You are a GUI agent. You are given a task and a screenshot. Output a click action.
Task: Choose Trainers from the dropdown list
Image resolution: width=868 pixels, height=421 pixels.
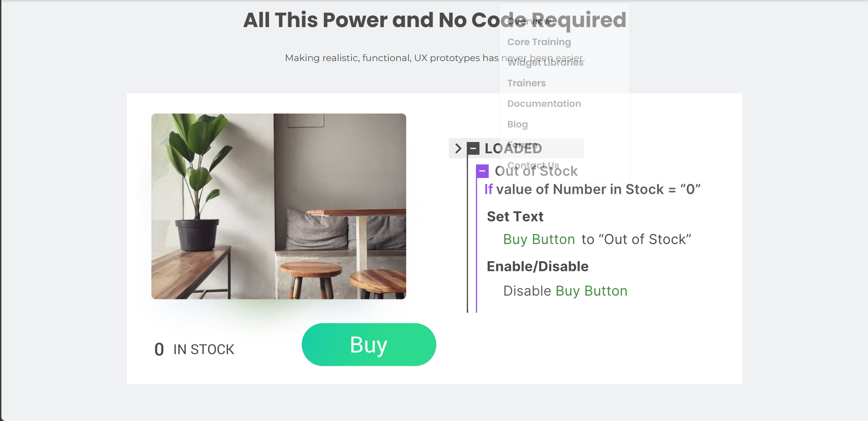tap(526, 83)
